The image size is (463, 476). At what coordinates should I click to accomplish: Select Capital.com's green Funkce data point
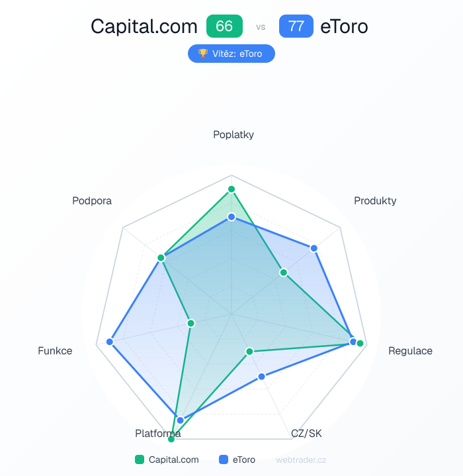(191, 323)
